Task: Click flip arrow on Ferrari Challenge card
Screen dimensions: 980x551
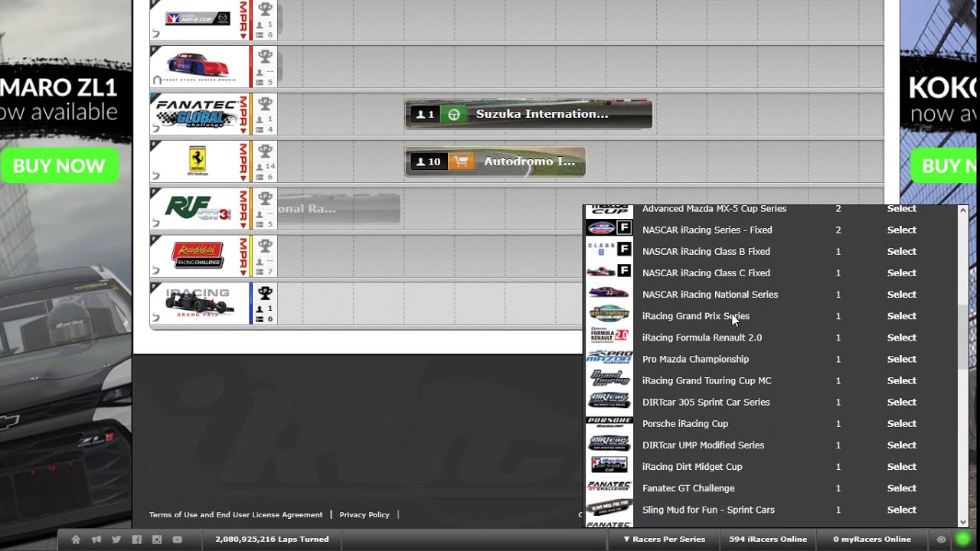Action: point(156,176)
